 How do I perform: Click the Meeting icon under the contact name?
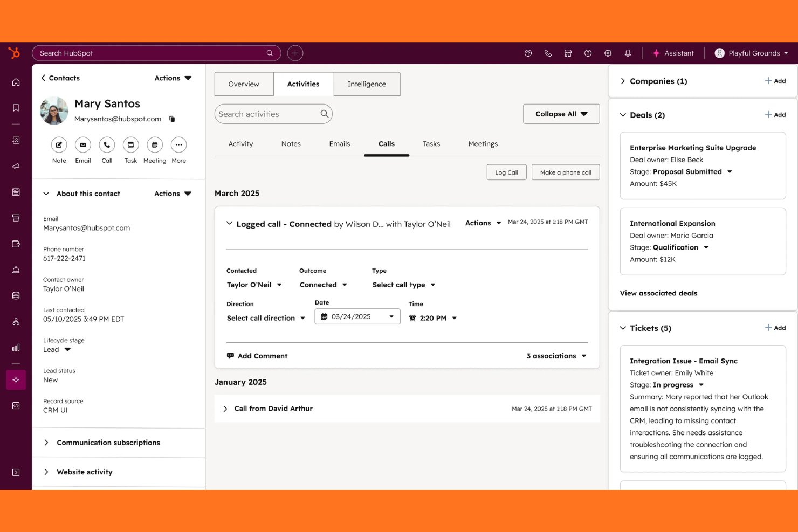click(x=155, y=145)
